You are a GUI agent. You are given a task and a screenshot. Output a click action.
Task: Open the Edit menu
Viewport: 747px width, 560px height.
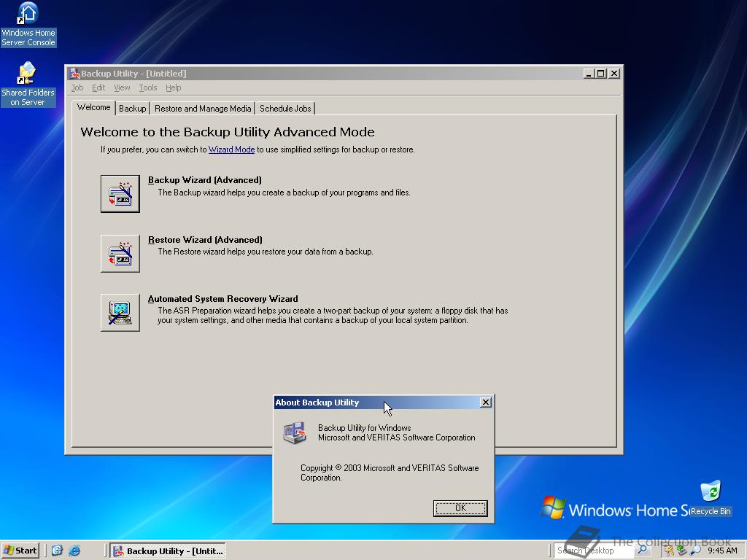point(98,87)
